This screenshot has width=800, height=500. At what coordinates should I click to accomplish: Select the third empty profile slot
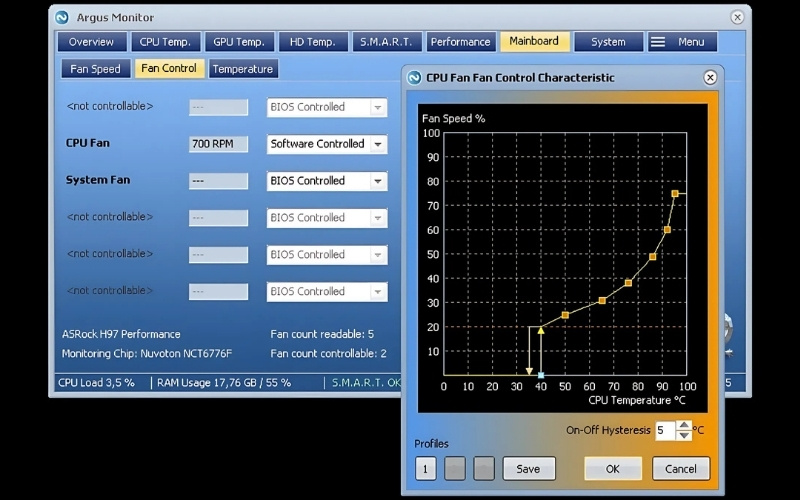484,468
